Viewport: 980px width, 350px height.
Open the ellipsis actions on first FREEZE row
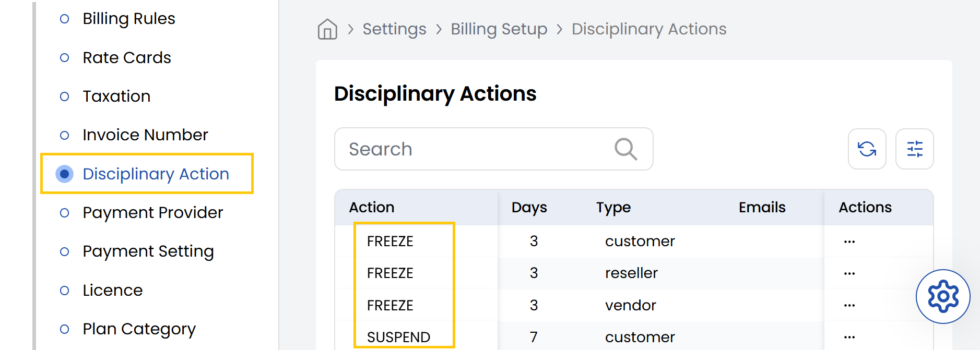point(849,241)
